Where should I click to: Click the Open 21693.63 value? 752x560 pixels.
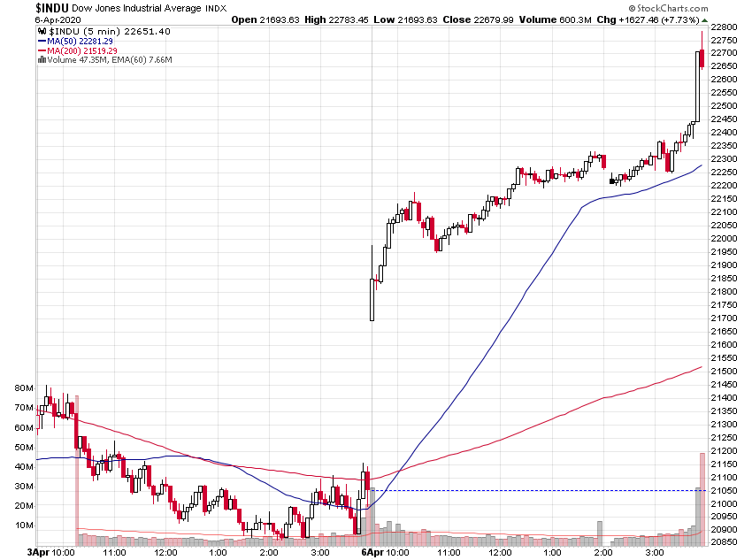[265, 20]
